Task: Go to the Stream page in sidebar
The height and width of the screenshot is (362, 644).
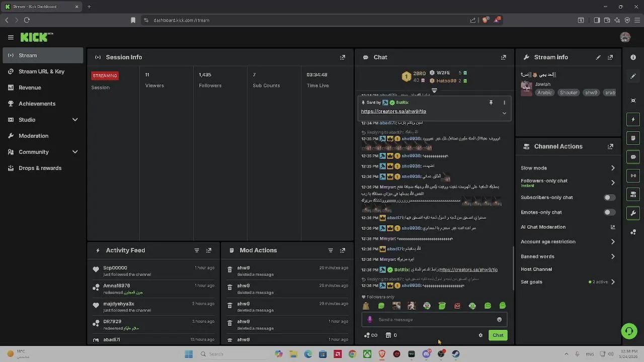Action: point(43,55)
